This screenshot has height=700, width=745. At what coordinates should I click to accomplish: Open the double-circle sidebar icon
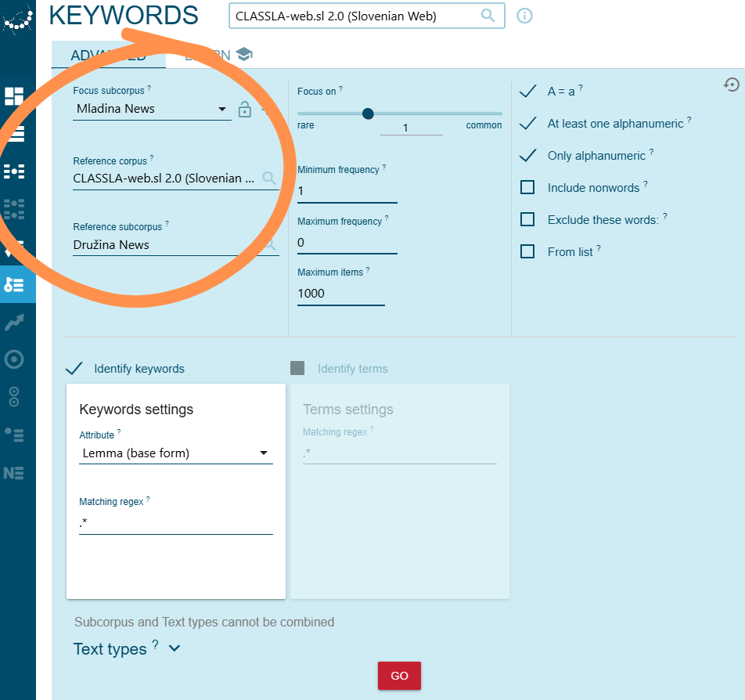(14, 397)
